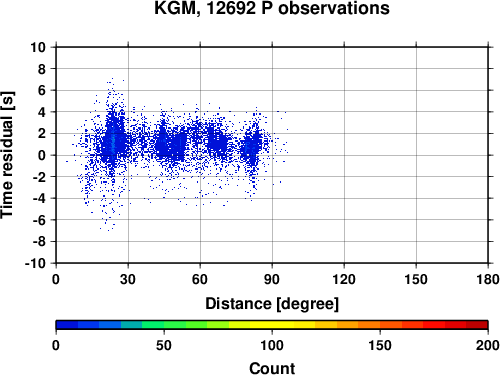Click the y-axis tick label 0
Viewport: 500px width, 375px height.
pos(42,155)
